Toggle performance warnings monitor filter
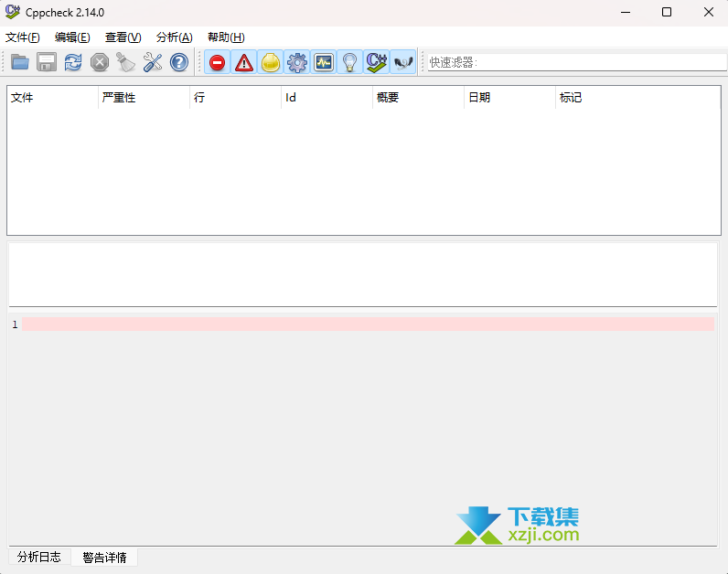Viewport: 728px width, 574px height. coord(324,62)
